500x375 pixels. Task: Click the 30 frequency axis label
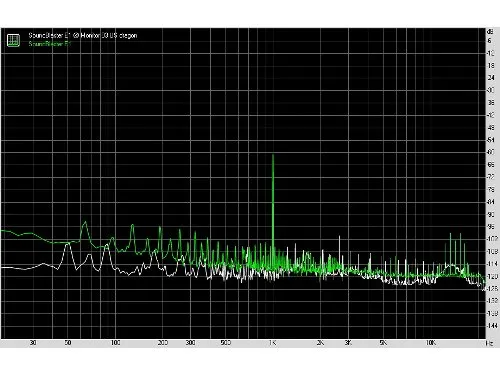(x=33, y=343)
